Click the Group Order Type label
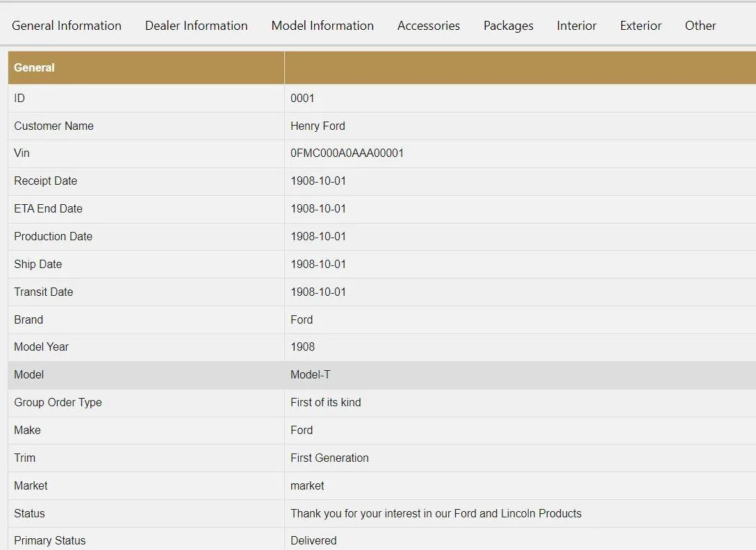The image size is (756, 550). (x=58, y=403)
